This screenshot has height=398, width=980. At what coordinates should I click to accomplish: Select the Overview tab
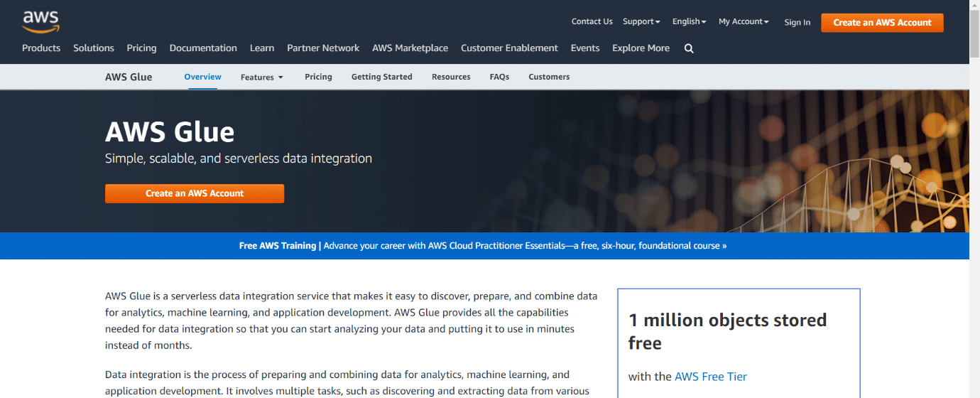202,77
